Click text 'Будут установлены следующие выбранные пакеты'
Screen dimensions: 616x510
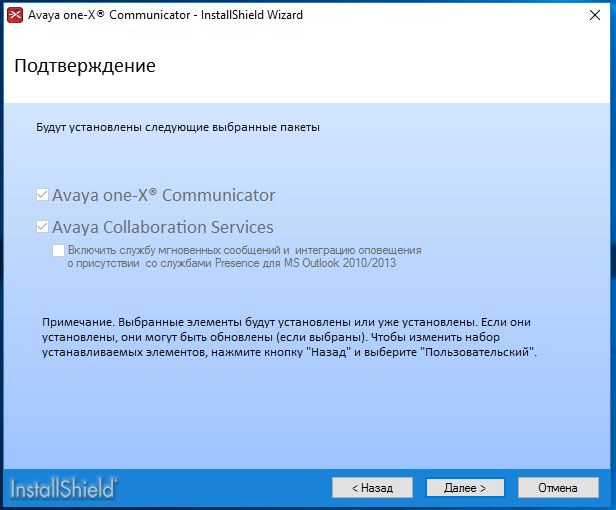pos(178,127)
